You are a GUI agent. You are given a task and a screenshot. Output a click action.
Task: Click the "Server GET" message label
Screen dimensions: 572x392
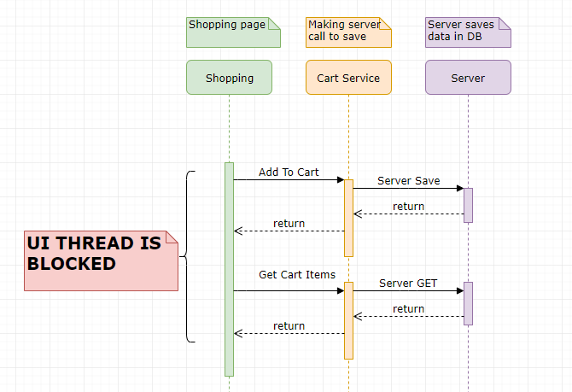(x=408, y=283)
